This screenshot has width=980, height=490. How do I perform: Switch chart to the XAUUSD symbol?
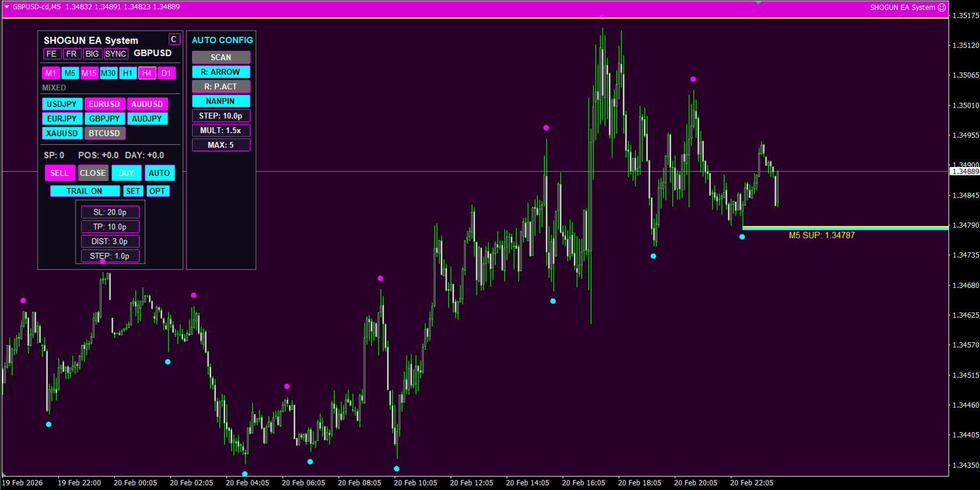click(62, 133)
